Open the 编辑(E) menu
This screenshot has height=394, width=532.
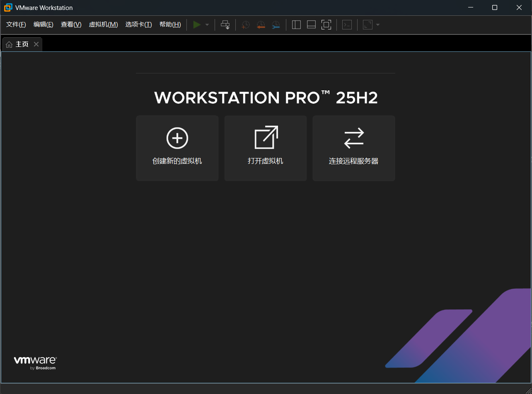[44, 24]
